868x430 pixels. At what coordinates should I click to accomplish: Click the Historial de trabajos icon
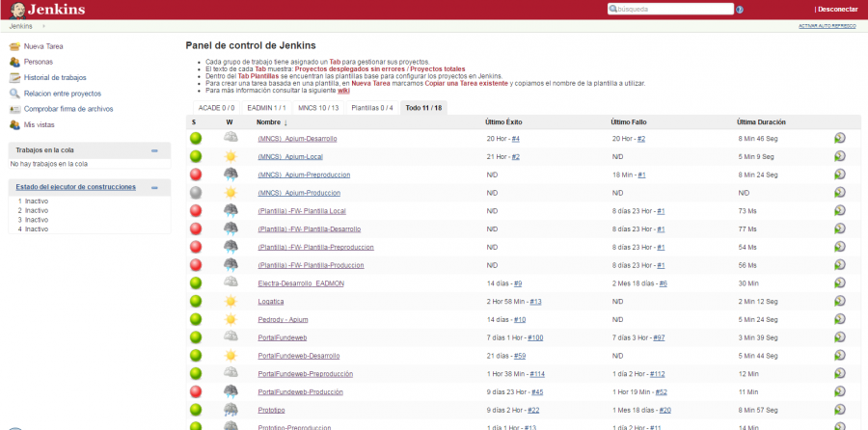[x=14, y=78]
